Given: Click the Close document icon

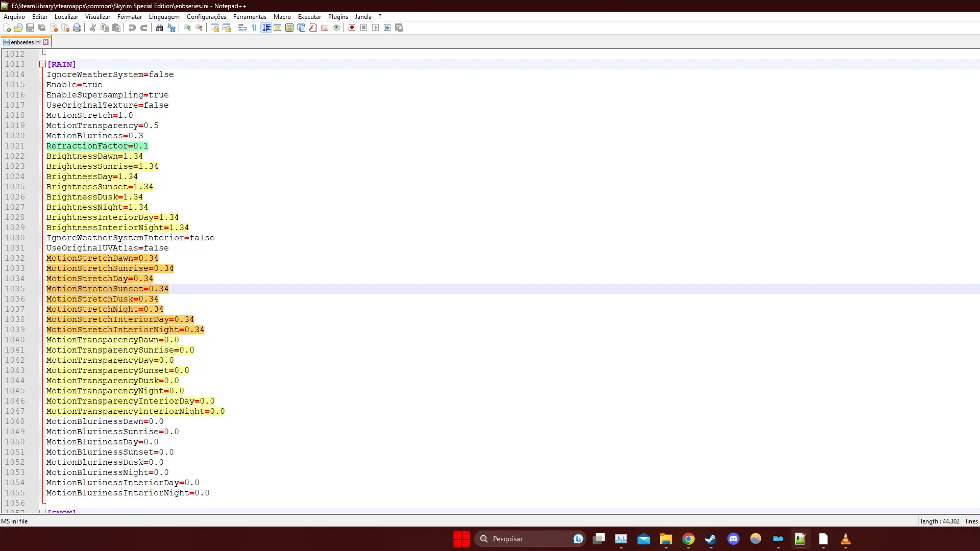Looking at the screenshot, I should tap(54, 28).
